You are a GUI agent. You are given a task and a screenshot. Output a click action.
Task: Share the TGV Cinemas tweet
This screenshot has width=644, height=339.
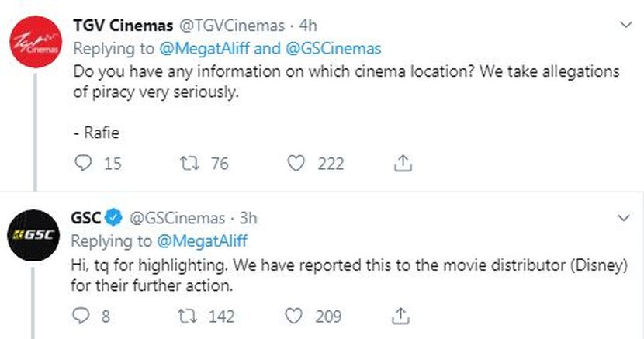pyautogui.click(x=403, y=164)
